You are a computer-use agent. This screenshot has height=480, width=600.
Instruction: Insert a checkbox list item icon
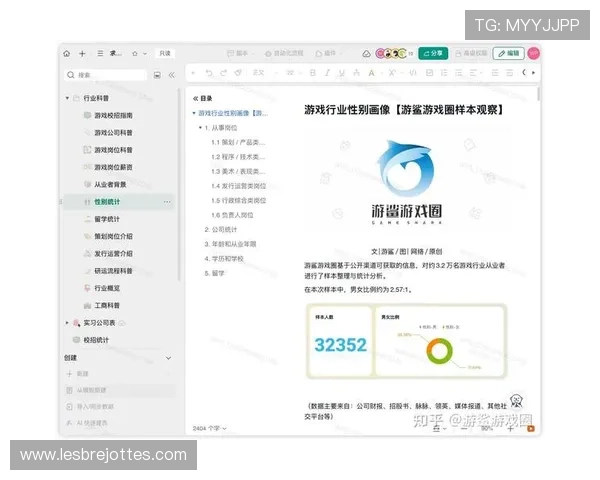point(429,73)
